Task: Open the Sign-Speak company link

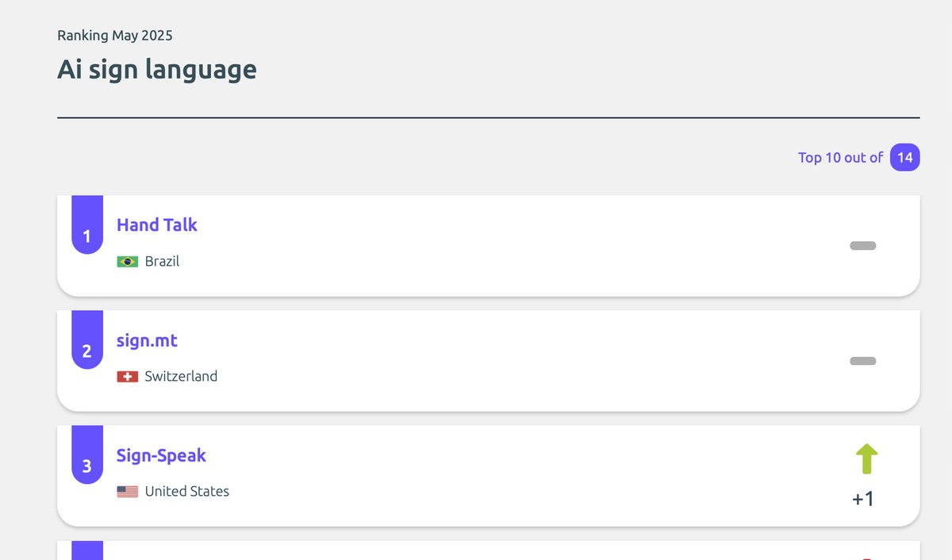Action: [x=161, y=455]
